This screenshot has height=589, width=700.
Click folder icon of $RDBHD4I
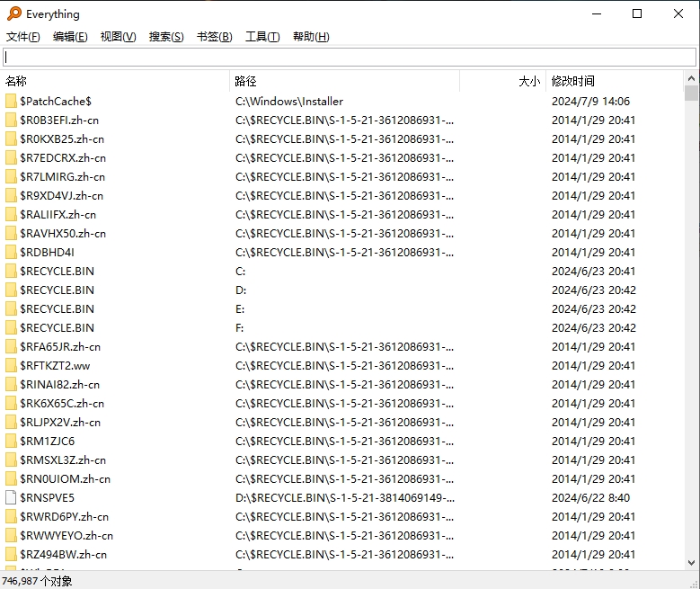pos(11,252)
